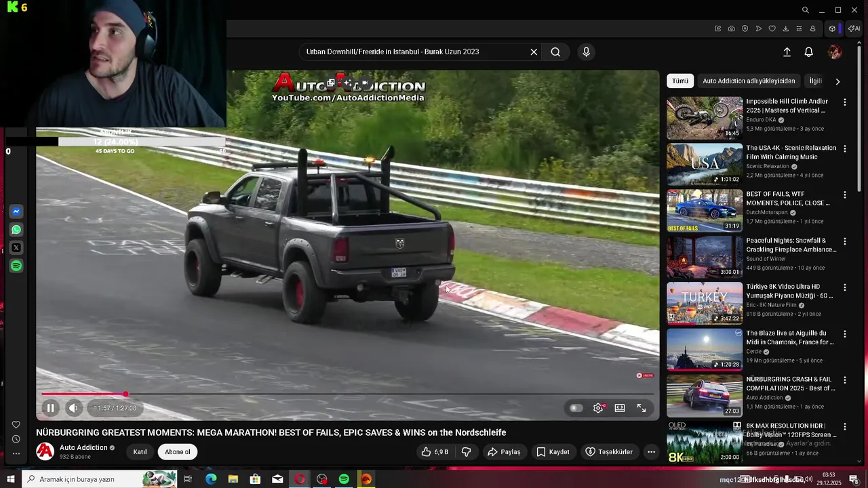
Task: Open the Opera AI assistant button
Action: 854,28
